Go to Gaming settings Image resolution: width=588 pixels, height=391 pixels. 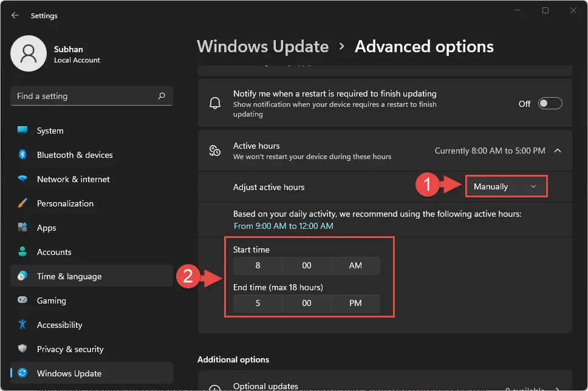[92, 301]
